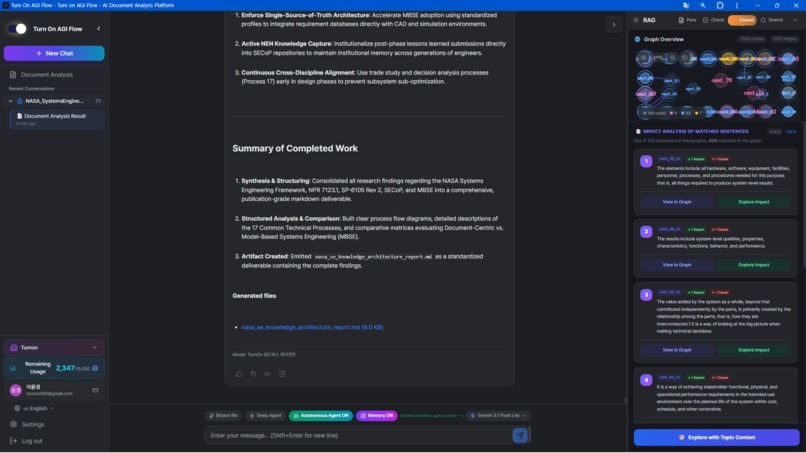Click the user profile avatar

tap(15, 390)
